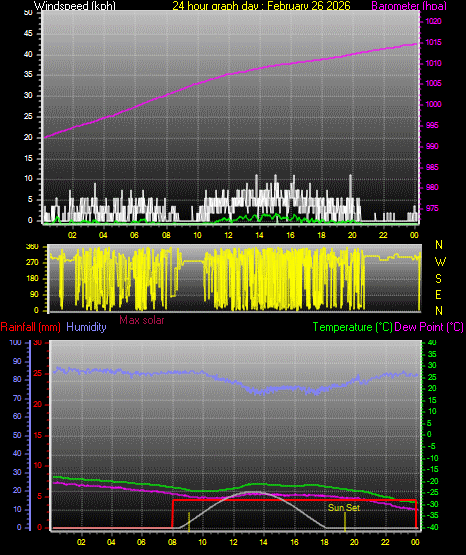
Task: Click the Humidity legend label
Action: click(x=86, y=327)
